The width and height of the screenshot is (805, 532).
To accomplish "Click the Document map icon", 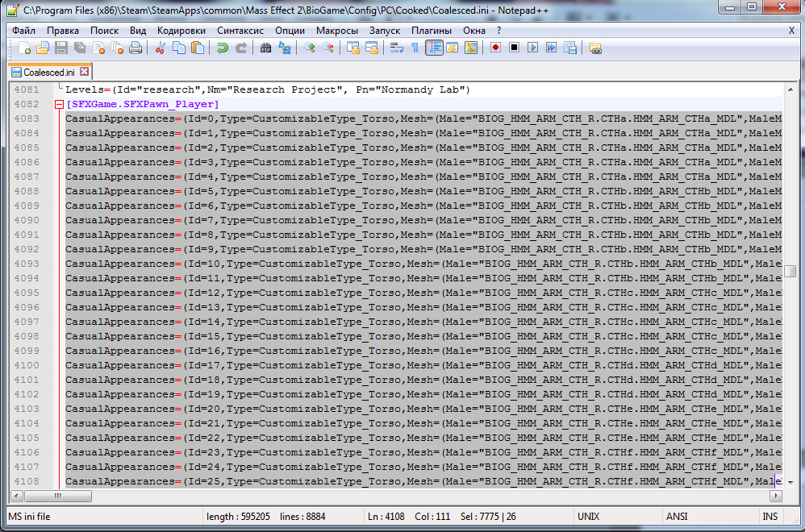I will coord(471,48).
